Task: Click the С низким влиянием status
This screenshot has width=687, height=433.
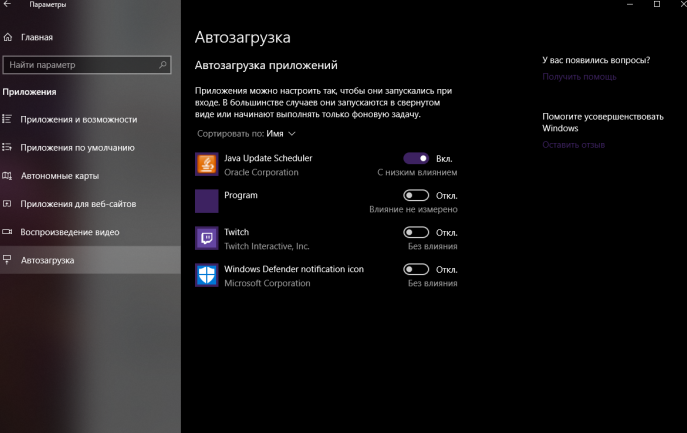Action: [x=417, y=172]
